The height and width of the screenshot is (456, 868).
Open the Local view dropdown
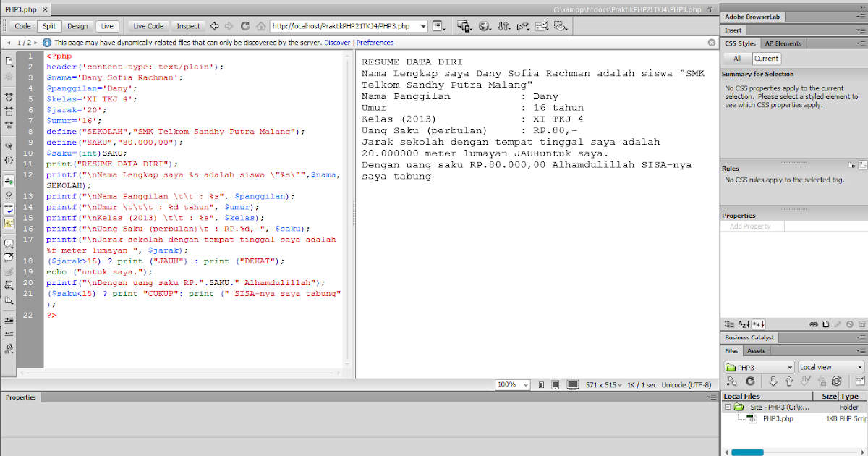[830, 366]
